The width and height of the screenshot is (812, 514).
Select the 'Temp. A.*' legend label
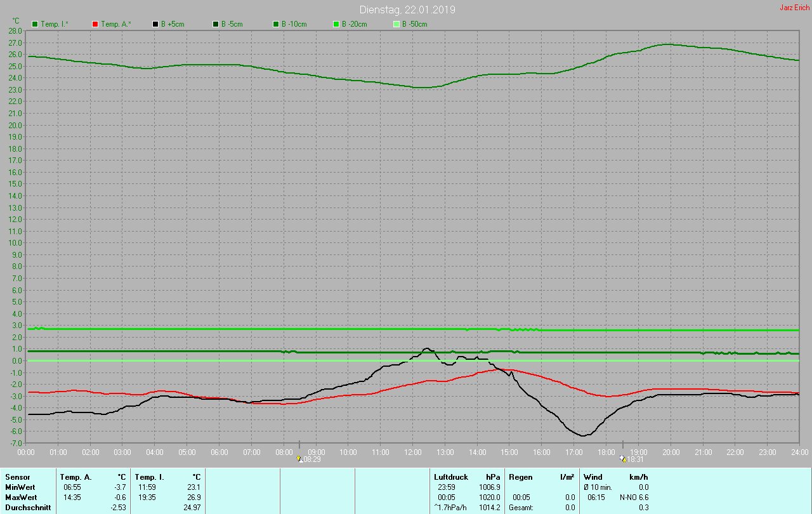(x=116, y=24)
